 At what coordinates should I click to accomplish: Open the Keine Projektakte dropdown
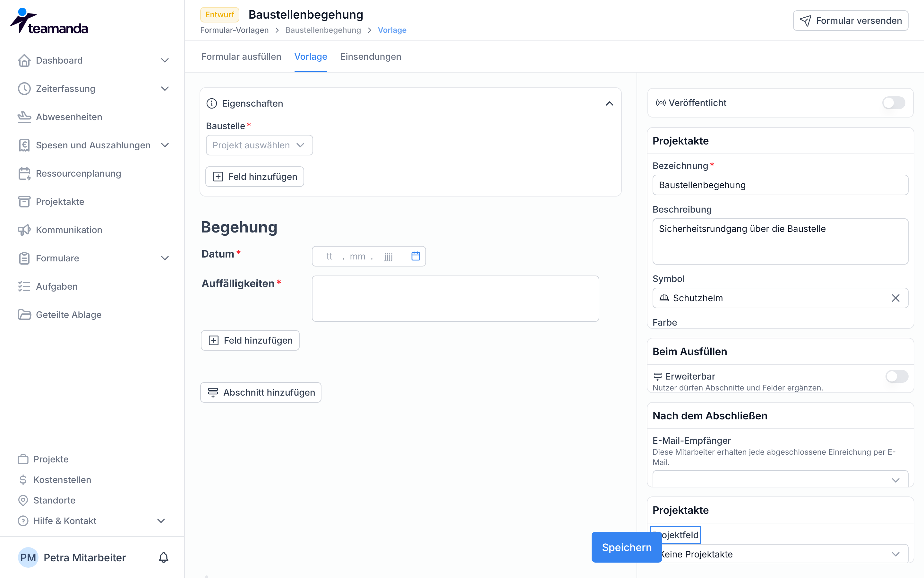(x=780, y=554)
